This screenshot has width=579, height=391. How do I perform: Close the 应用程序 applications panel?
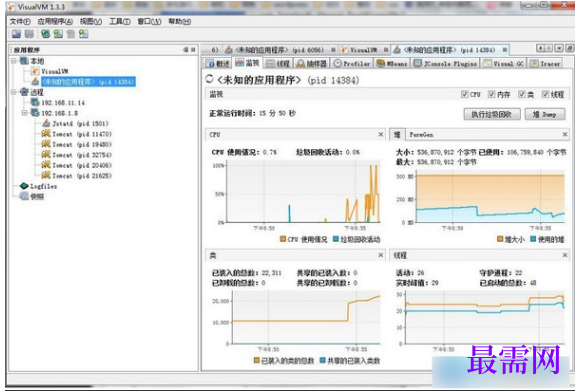[x=193, y=49]
